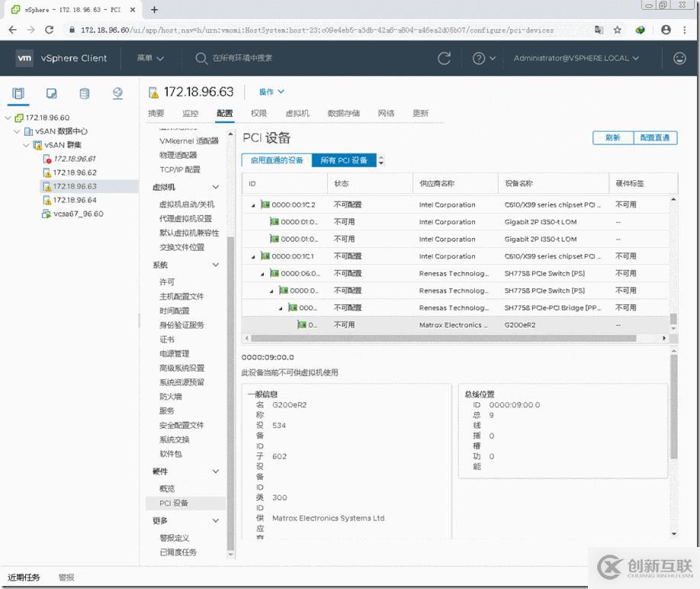The height and width of the screenshot is (589, 700).
Task: Collapse PCI device row 0000:00:1C.2
Action: coord(253,205)
